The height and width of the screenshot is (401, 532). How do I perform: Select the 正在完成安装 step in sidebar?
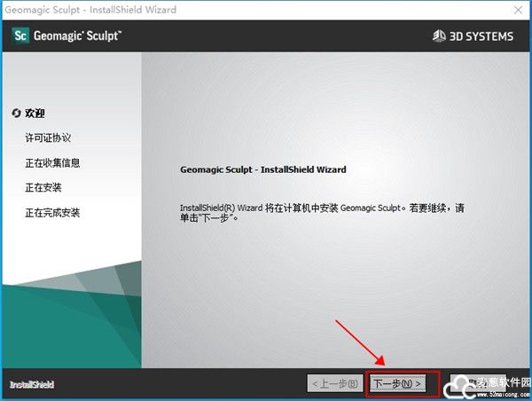(52, 213)
